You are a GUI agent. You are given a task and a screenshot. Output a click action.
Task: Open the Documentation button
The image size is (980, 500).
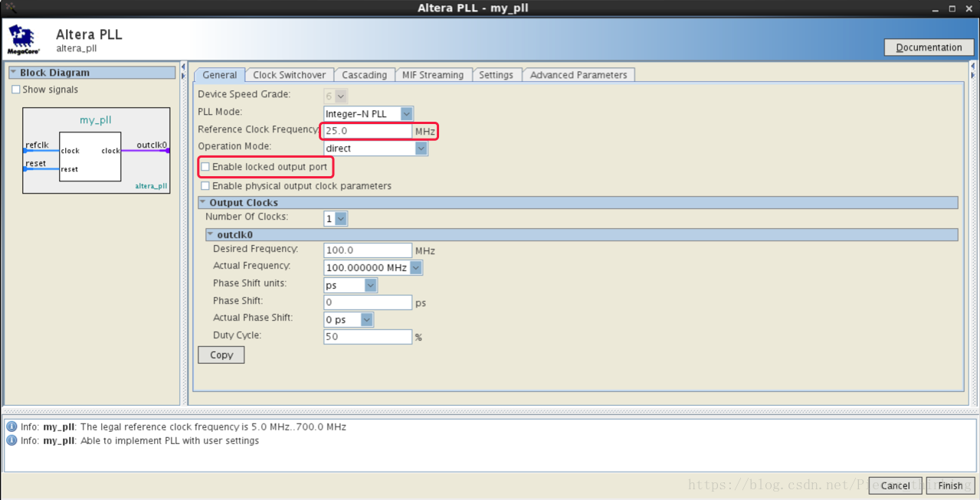(929, 47)
